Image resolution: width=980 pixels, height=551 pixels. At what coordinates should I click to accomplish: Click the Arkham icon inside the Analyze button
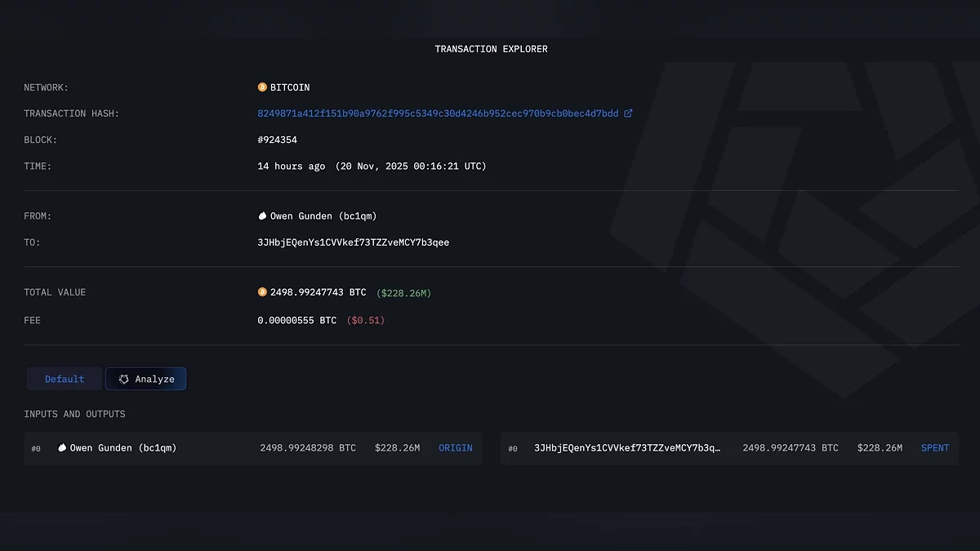[124, 379]
